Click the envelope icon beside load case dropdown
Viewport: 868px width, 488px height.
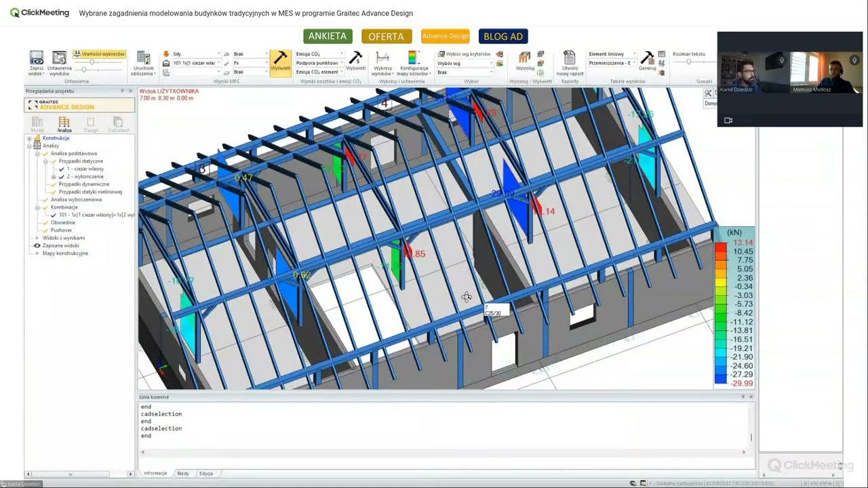pos(166,63)
